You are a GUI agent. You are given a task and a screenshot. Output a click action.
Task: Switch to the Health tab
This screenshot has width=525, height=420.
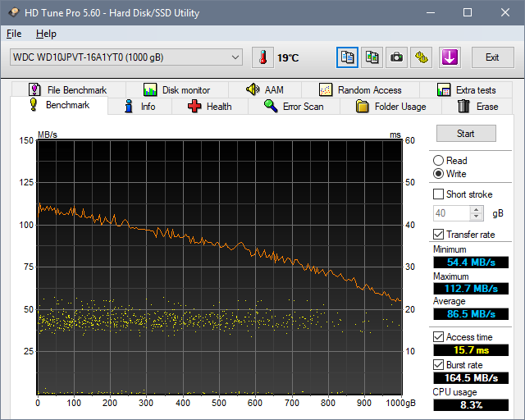pos(210,107)
